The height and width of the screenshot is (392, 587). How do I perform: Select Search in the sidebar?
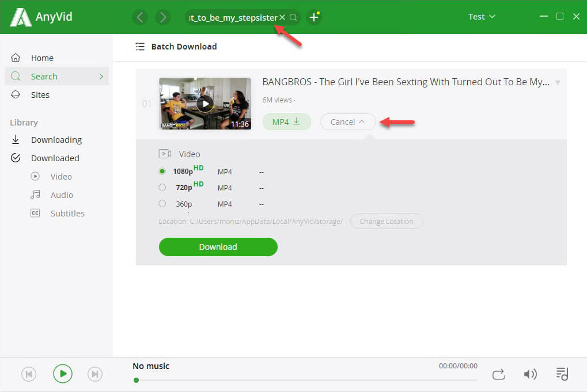tap(56, 77)
